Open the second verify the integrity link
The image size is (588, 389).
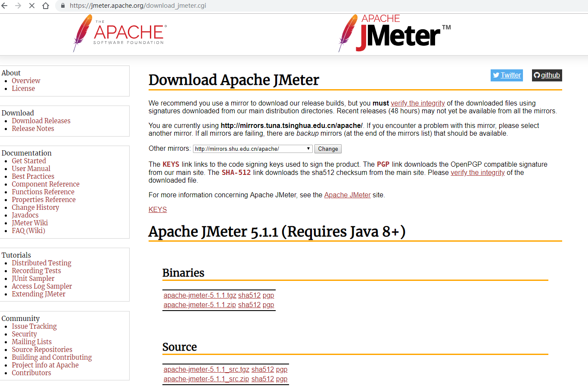[x=478, y=172]
